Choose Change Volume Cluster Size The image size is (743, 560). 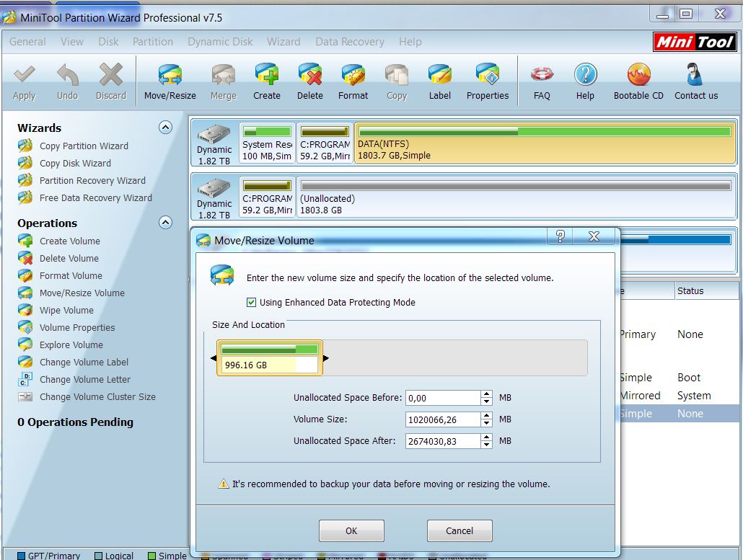pyautogui.click(x=97, y=396)
